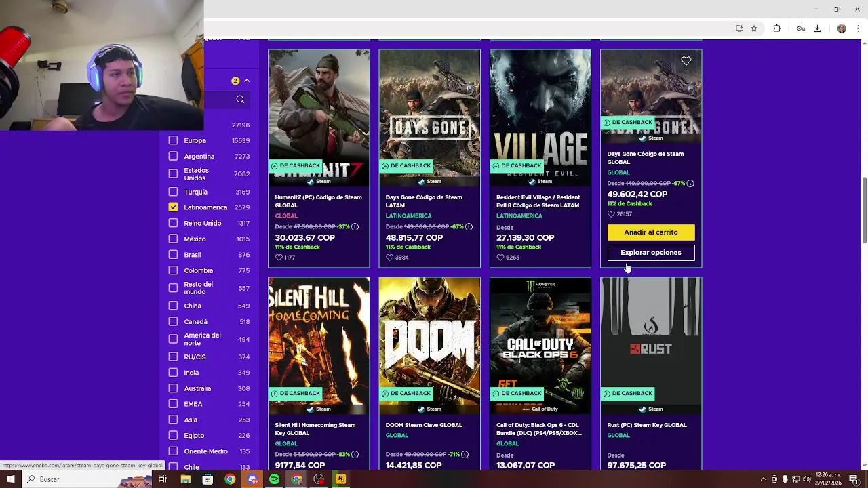This screenshot has height=488, width=868.
Task: Check the Colombia region filter
Action: point(173,270)
